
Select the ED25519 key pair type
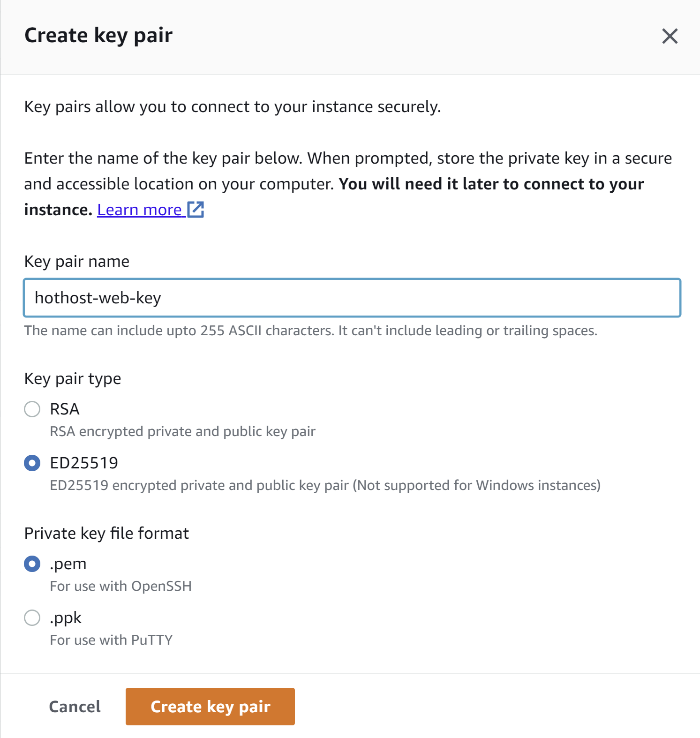coord(32,463)
